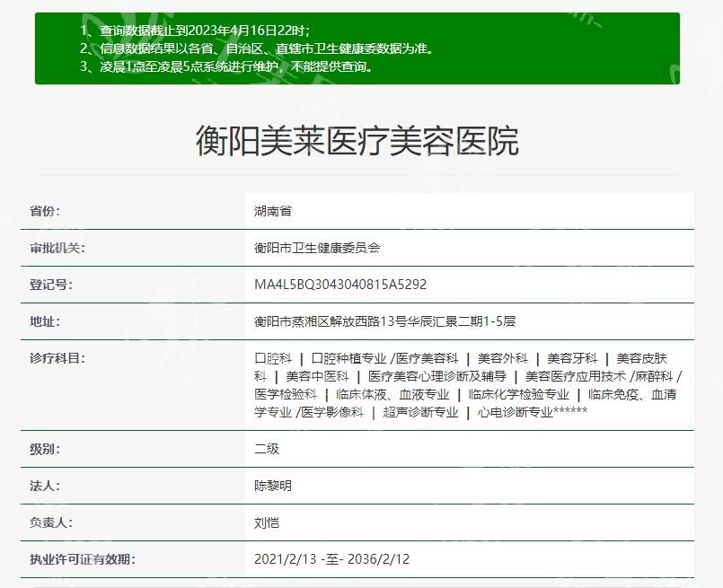Viewport: 723px width, 588px height.
Task: Click the 二级 level value
Action: (267, 449)
